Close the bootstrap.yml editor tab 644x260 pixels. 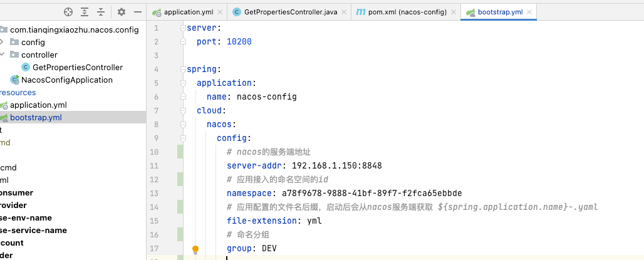pos(530,12)
